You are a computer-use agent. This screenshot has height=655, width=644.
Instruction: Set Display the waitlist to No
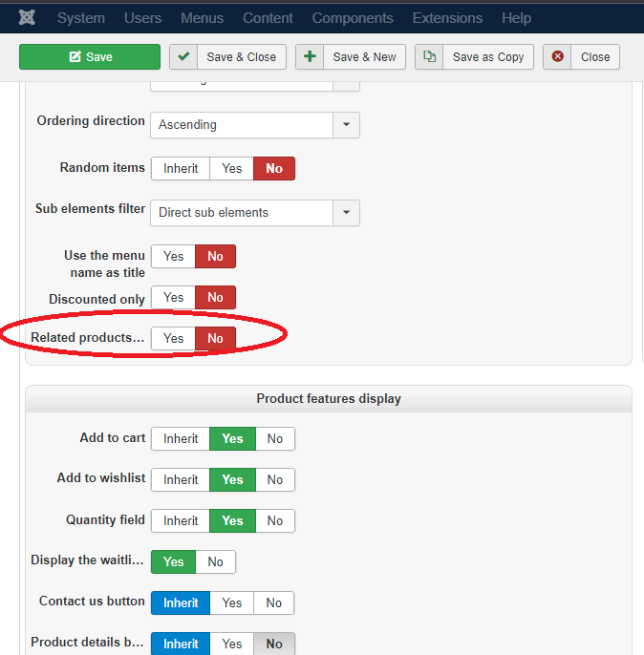pos(215,561)
